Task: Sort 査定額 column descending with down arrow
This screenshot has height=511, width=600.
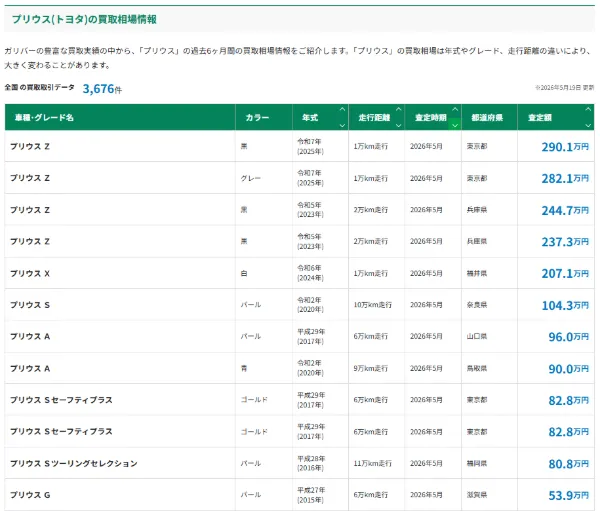Action: [588, 125]
